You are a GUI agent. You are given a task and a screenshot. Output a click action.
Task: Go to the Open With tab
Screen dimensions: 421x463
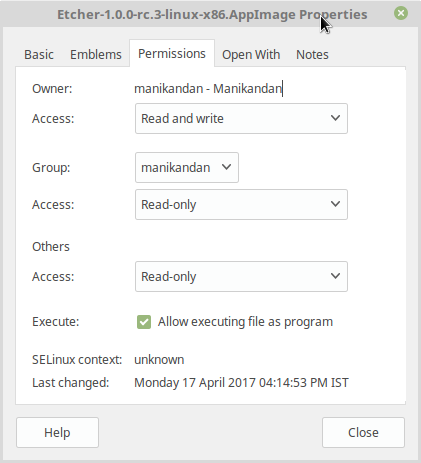click(251, 54)
